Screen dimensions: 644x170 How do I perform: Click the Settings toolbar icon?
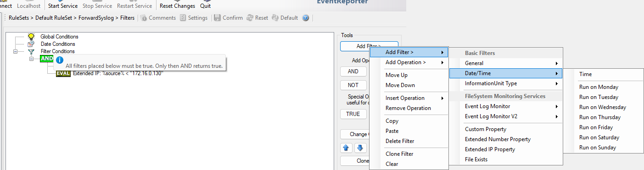click(x=183, y=18)
